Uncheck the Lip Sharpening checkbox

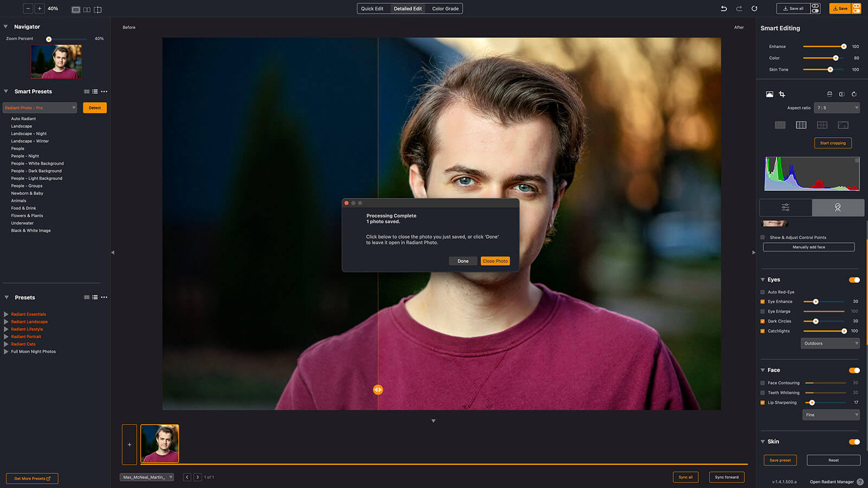pyautogui.click(x=762, y=403)
